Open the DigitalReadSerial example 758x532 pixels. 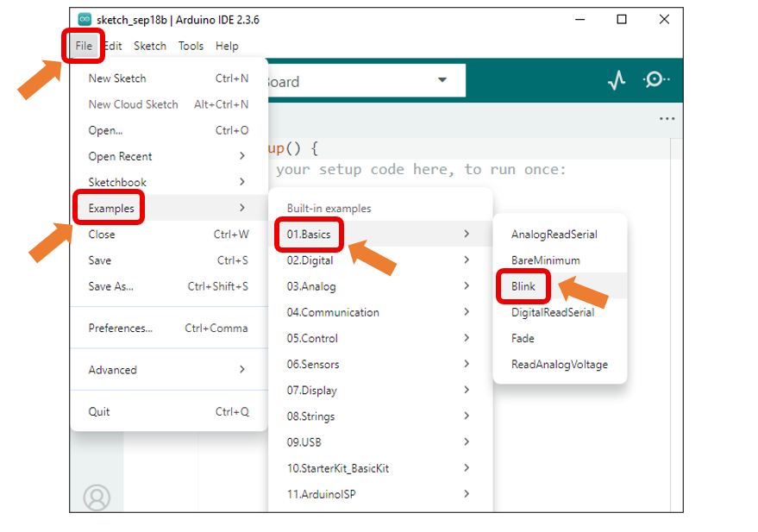pos(560,313)
